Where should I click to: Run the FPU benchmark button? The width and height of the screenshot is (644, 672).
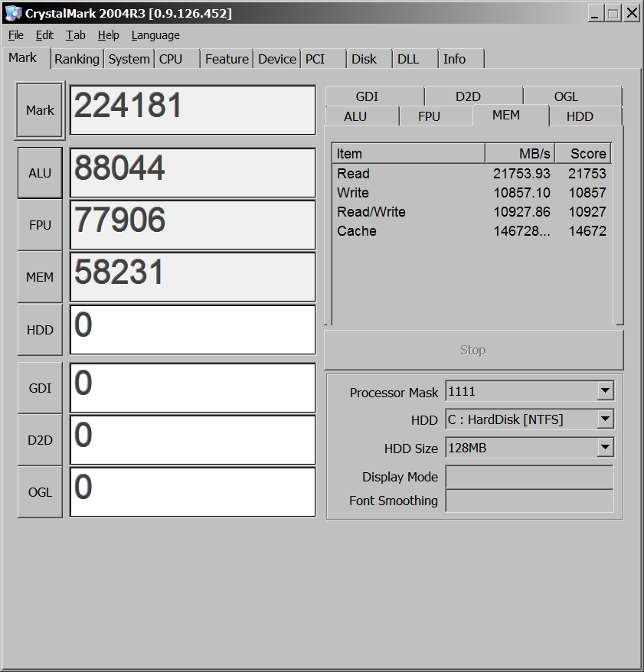(x=40, y=225)
